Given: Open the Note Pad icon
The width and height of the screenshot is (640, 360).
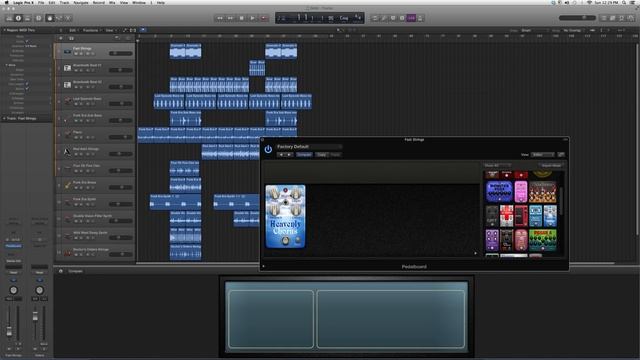Looking at the screenshot, I should tap(613, 18).
